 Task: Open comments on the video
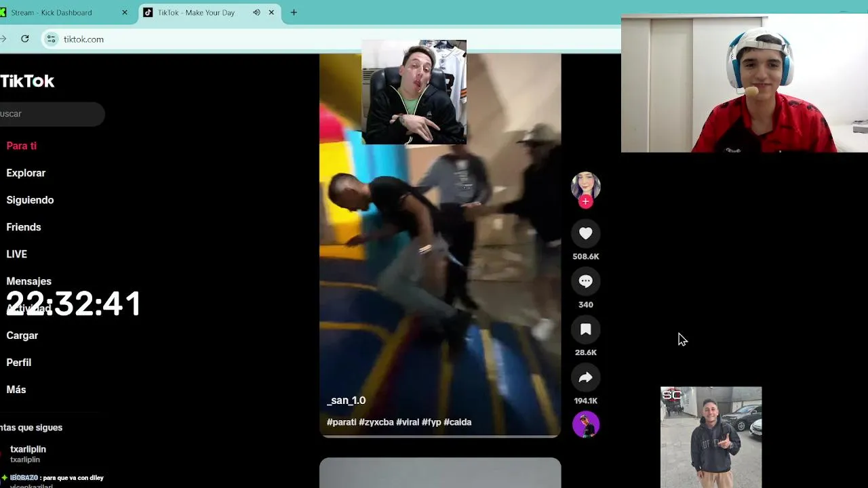pos(585,281)
